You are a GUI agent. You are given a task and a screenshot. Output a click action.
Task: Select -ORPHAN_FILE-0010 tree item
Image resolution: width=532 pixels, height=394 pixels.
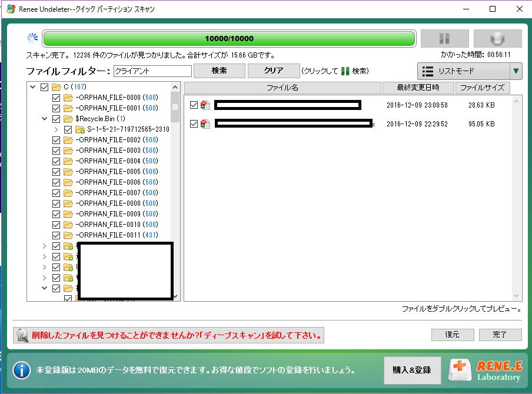click(117, 225)
